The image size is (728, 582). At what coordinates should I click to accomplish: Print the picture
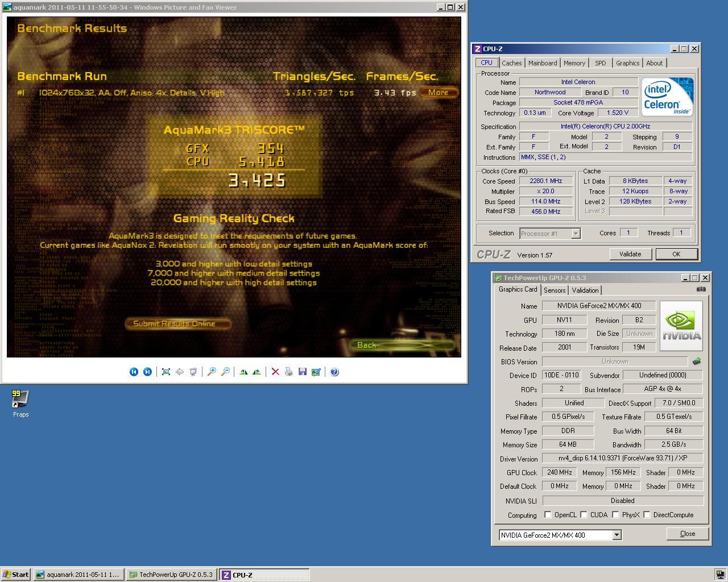click(289, 372)
